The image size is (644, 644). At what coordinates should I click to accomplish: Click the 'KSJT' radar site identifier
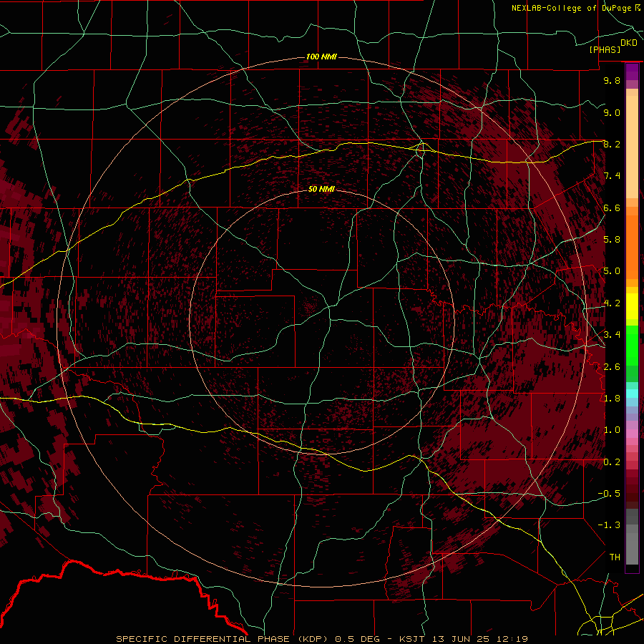(x=411, y=639)
